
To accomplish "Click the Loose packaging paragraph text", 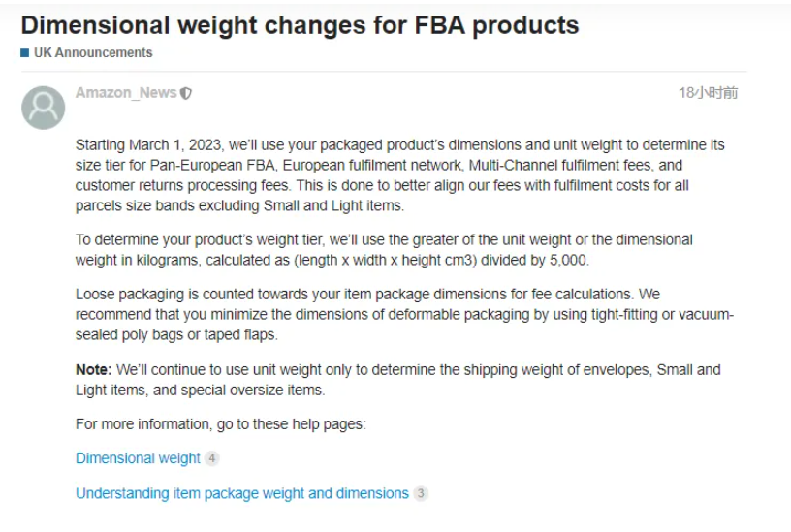I will point(404,314).
